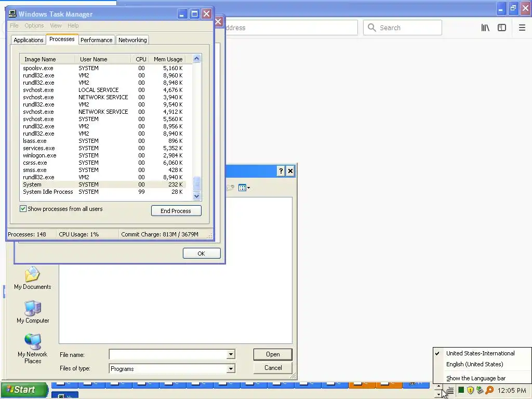Select the winlogon.exe process row
The image size is (532, 399).
tap(103, 155)
